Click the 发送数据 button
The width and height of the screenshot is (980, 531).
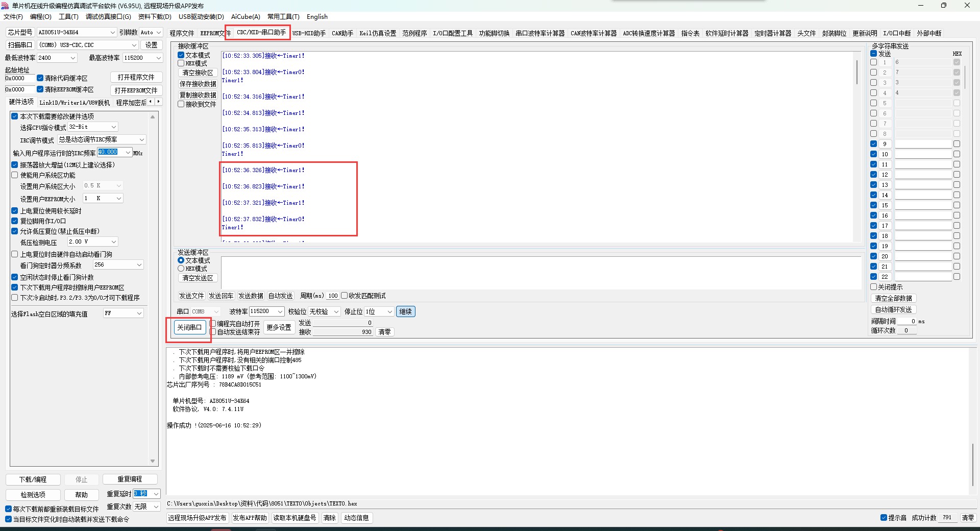tap(251, 296)
